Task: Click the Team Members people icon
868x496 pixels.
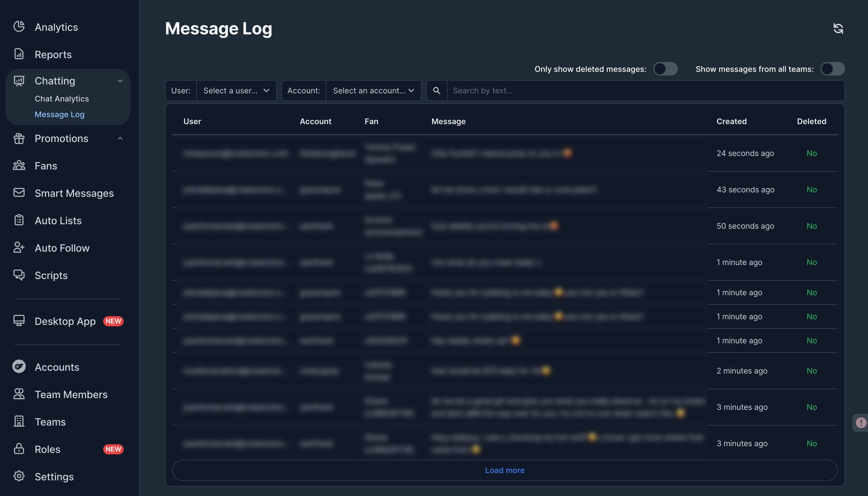Action: click(x=19, y=394)
